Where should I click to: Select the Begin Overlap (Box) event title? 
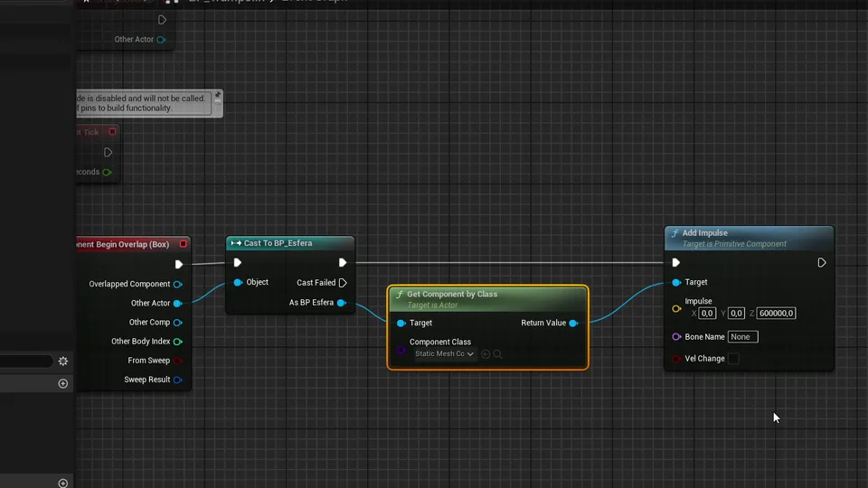[124, 245]
